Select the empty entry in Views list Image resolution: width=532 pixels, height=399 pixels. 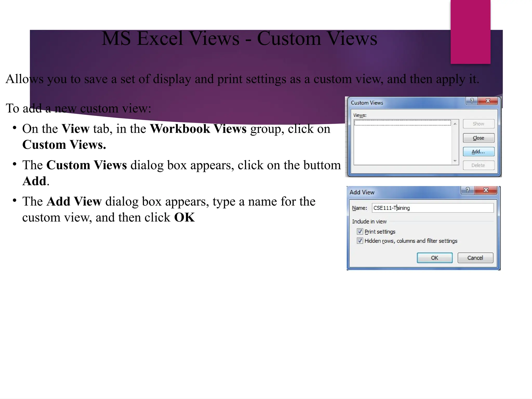click(402, 123)
